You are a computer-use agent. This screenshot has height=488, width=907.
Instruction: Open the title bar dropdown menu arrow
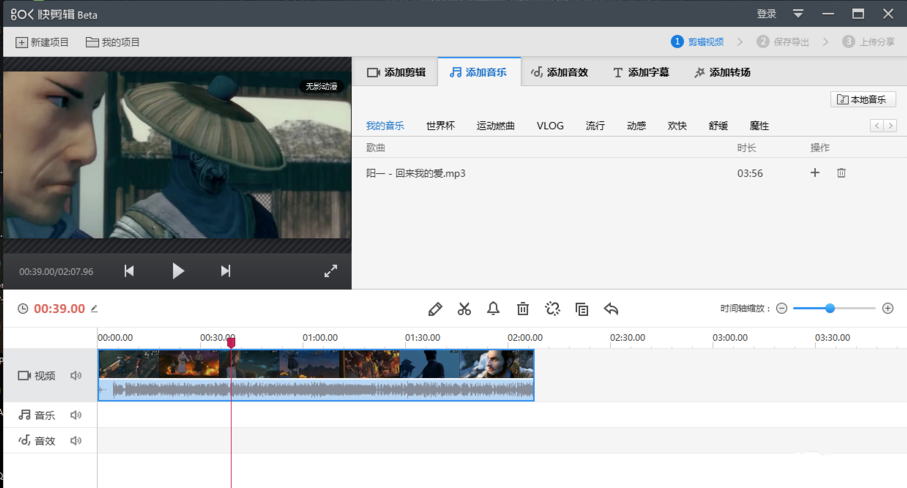pyautogui.click(x=798, y=14)
